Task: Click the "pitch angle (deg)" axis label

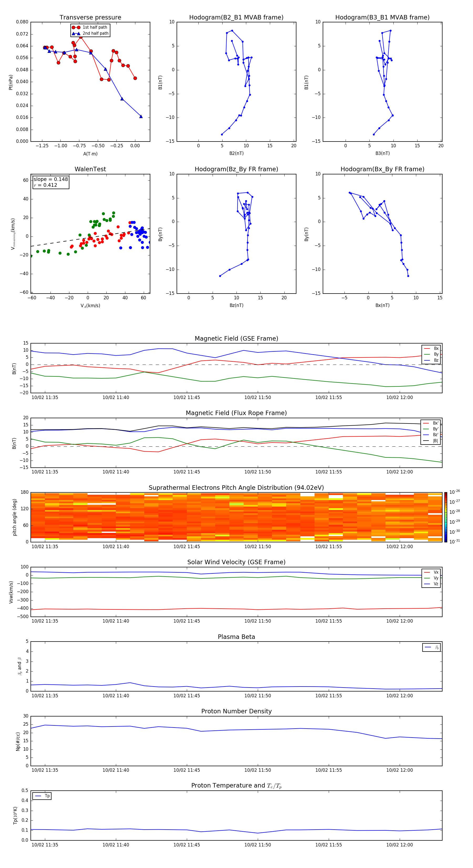Action: pyautogui.click(x=14, y=517)
